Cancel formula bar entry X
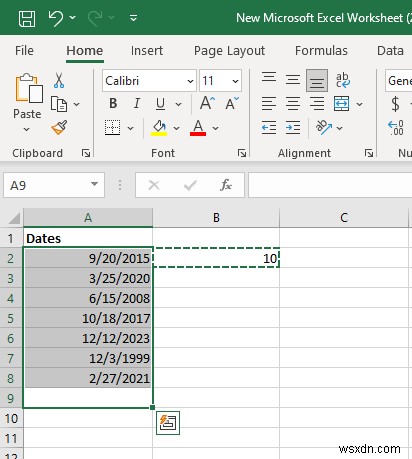The image size is (412, 459). click(154, 185)
